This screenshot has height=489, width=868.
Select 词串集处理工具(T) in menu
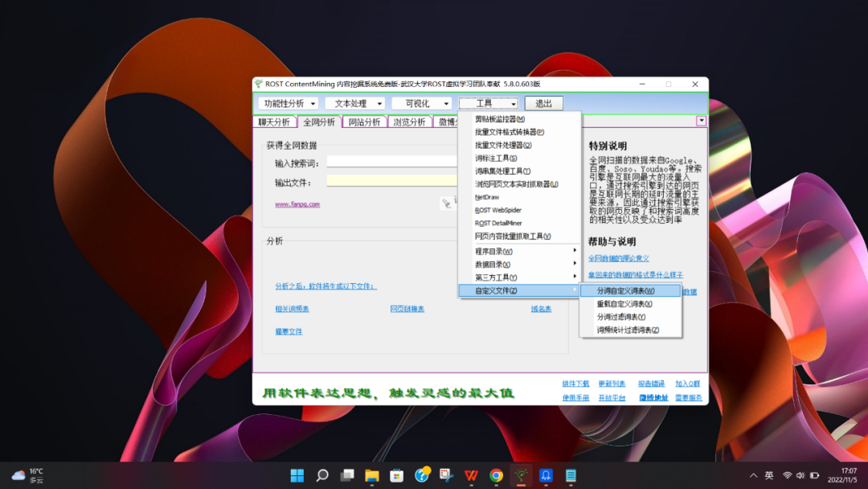(519, 171)
